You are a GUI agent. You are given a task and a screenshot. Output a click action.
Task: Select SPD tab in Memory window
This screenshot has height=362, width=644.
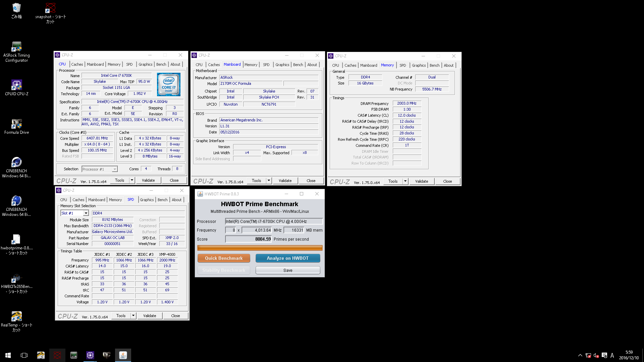point(403,65)
